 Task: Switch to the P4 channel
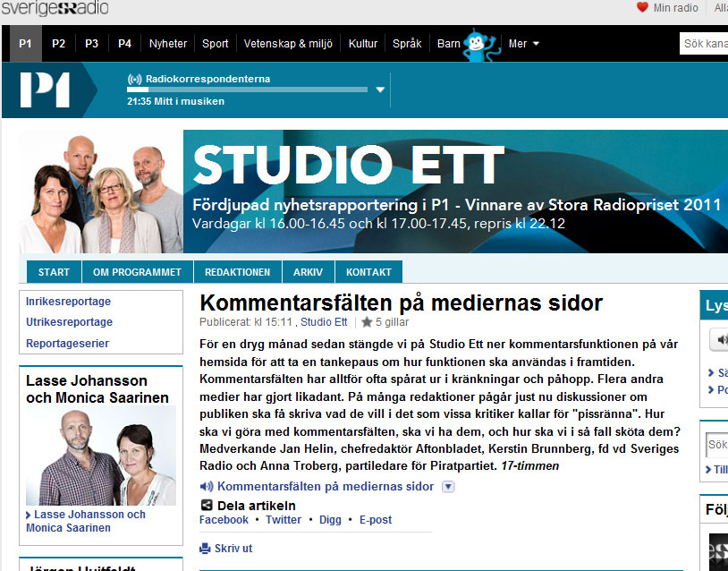coord(124,44)
